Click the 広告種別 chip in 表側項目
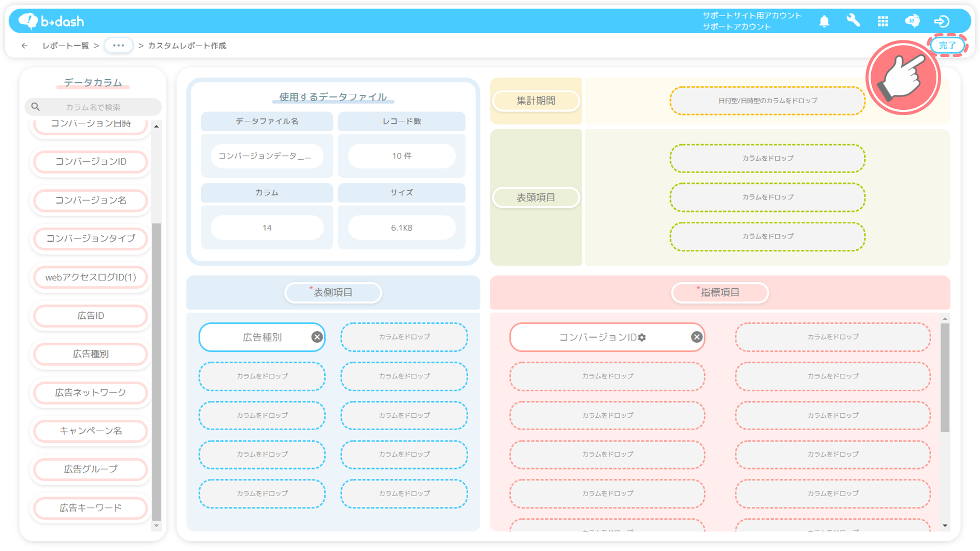Image resolution: width=980 pixels, height=551 pixels. [x=262, y=337]
